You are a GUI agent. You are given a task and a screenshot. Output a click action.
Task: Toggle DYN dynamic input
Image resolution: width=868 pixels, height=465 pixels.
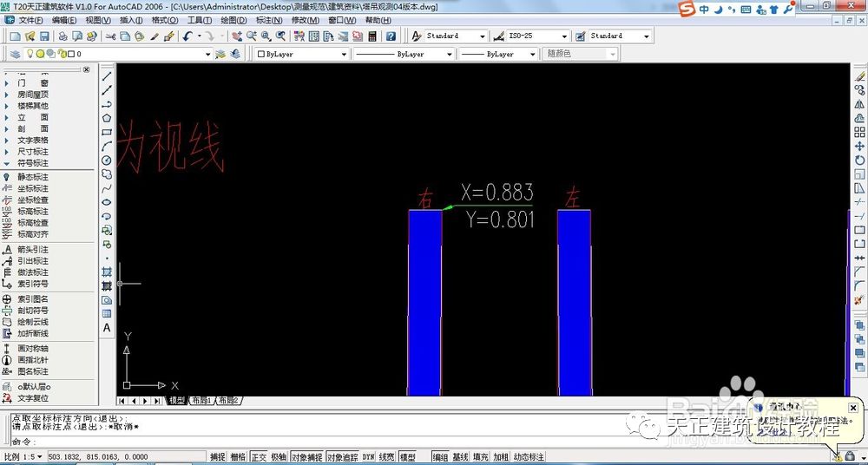point(369,457)
